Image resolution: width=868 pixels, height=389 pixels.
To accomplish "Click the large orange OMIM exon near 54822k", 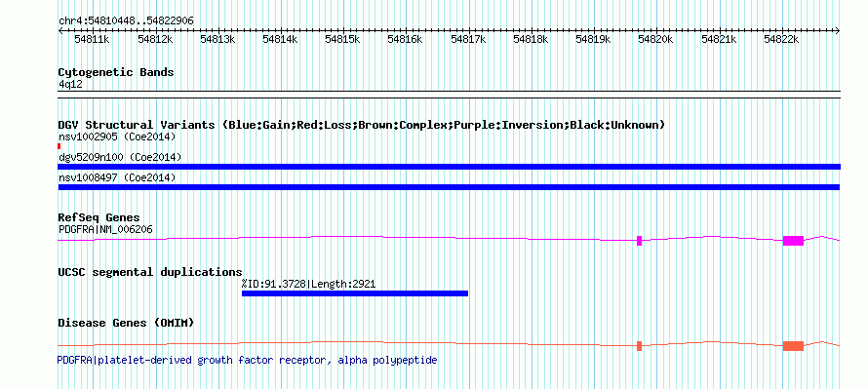I will pos(793,346).
